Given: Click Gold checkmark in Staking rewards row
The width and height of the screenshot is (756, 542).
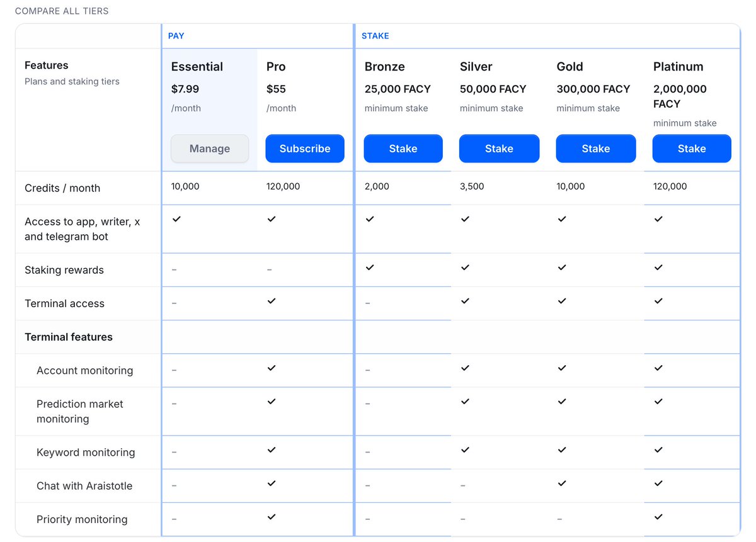Looking at the screenshot, I should tap(562, 268).
